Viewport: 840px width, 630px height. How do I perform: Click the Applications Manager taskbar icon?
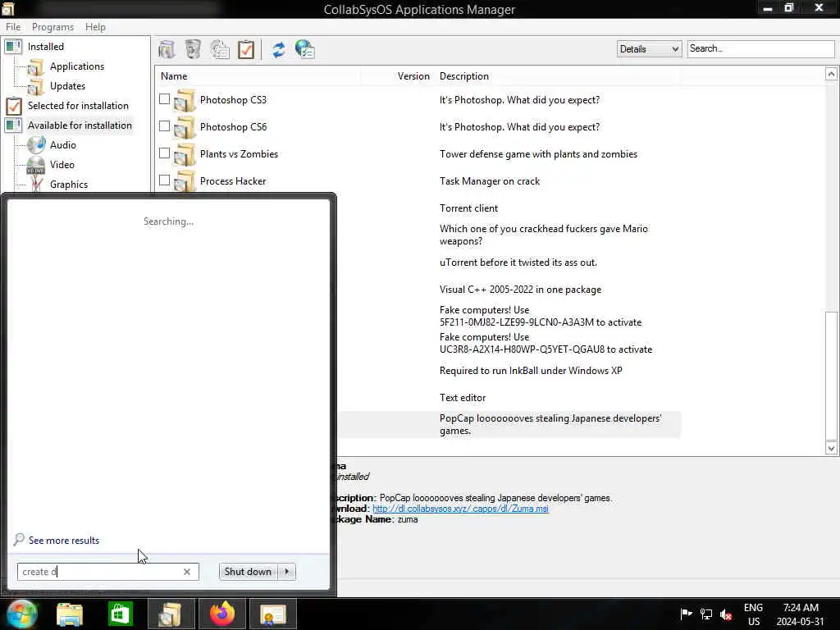pyautogui.click(x=171, y=614)
